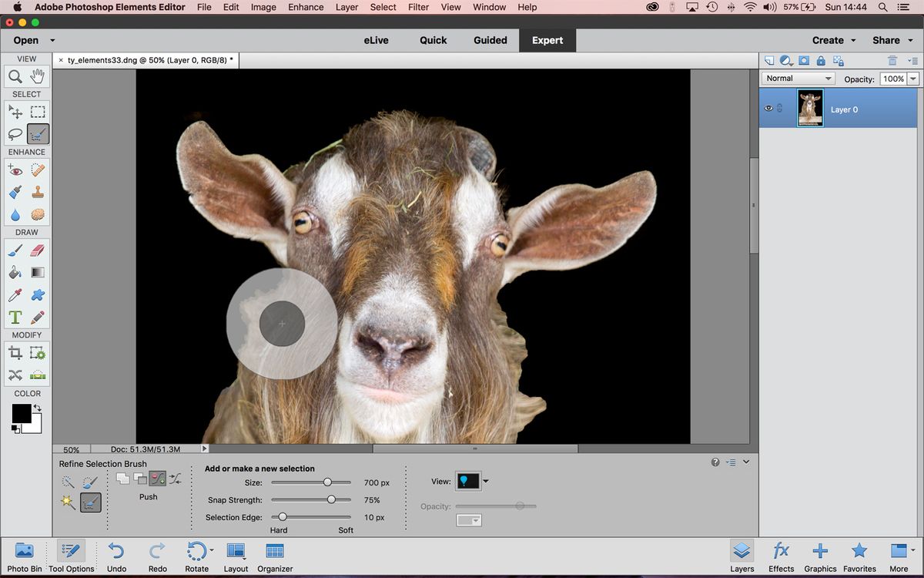Select the Hand tool
The width and height of the screenshot is (924, 578).
37,76
